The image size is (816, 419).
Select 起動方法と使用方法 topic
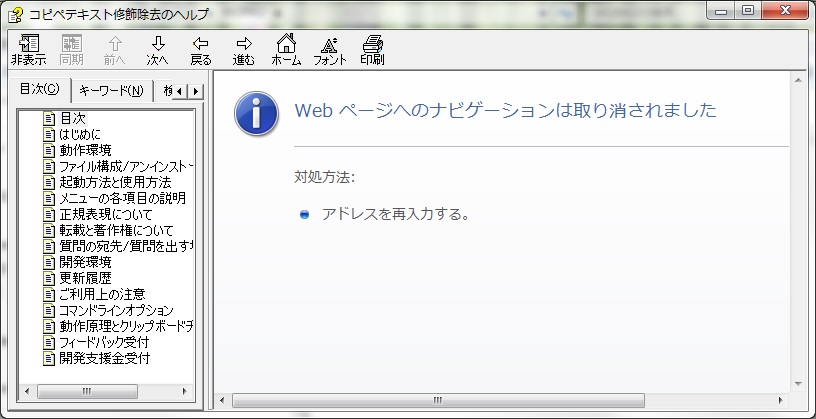click(115, 182)
